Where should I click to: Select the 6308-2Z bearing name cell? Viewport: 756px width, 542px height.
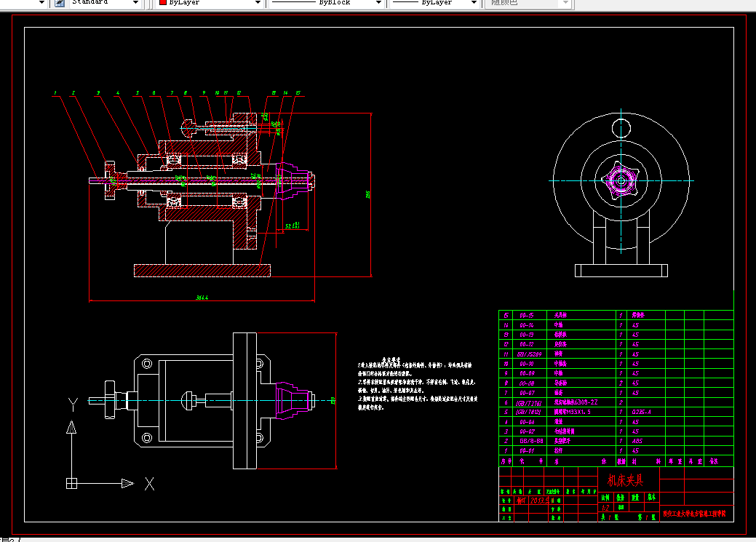point(576,402)
